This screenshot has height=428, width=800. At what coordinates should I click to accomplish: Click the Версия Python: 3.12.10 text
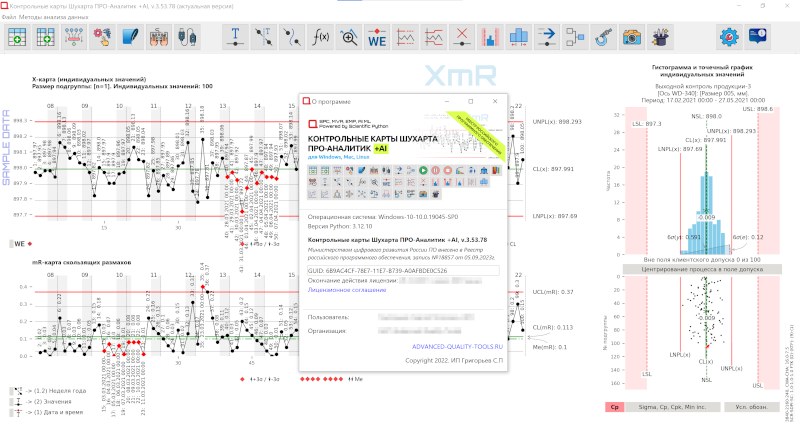tap(340, 226)
